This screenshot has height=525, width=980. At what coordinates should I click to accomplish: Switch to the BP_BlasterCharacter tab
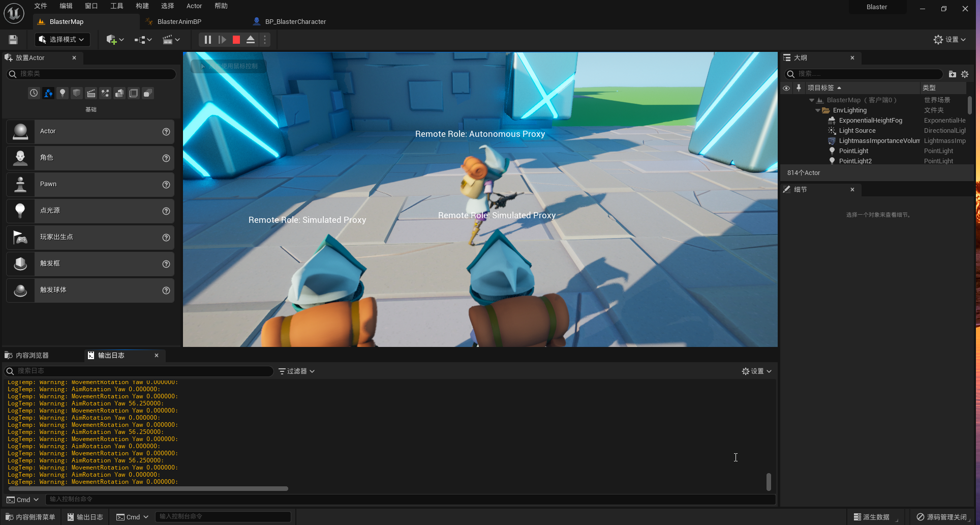295,22
